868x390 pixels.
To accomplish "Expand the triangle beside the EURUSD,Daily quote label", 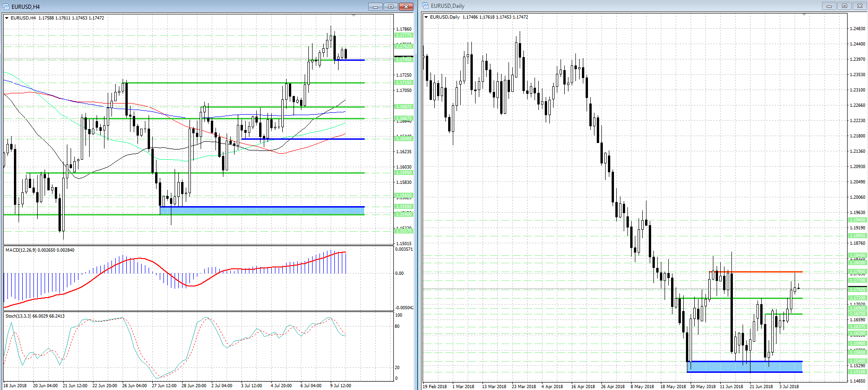I will point(426,17).
